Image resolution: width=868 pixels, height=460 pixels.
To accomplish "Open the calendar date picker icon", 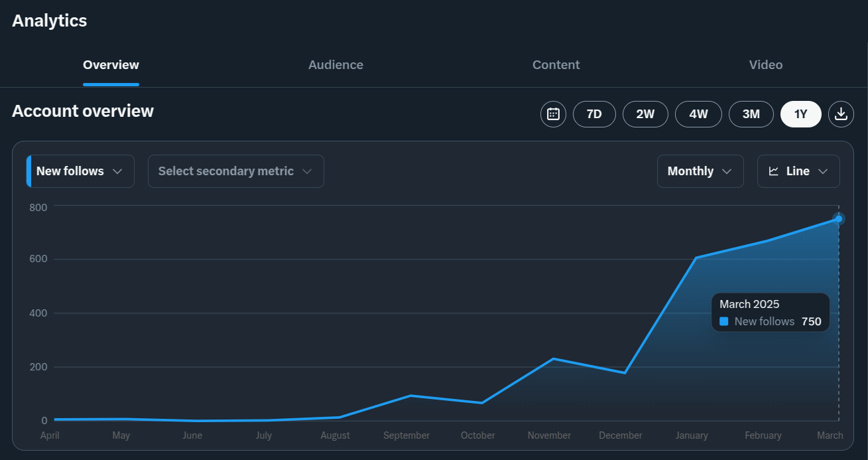I will click(553, 114).
